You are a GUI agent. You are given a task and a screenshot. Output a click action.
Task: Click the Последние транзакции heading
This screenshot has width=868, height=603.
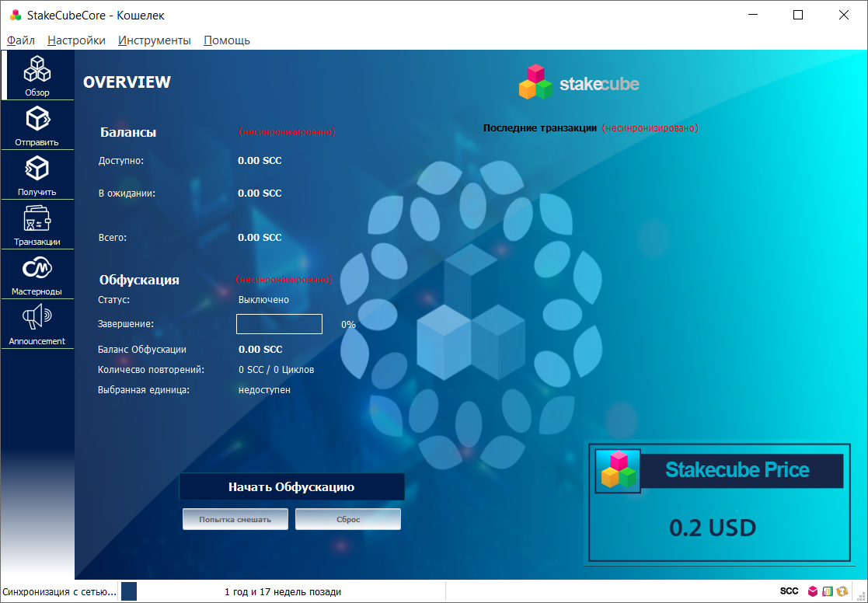click(540, 128)
